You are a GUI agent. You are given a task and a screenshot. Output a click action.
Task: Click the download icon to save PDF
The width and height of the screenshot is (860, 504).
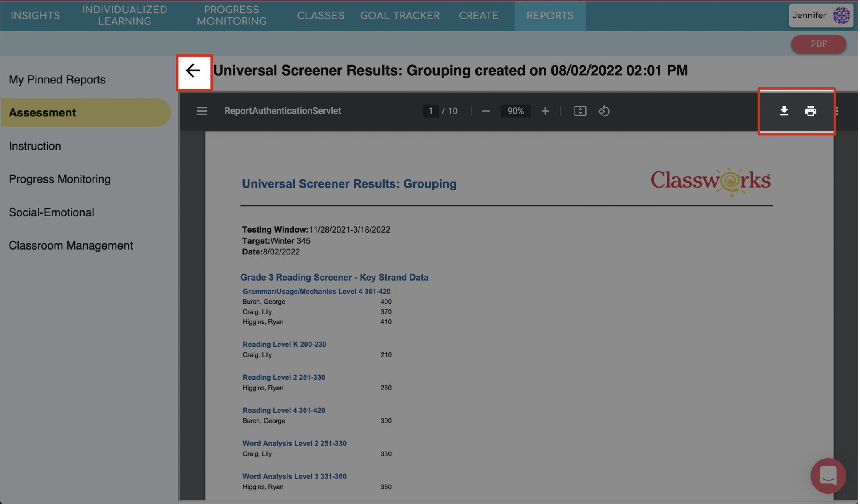pos(784,111)
